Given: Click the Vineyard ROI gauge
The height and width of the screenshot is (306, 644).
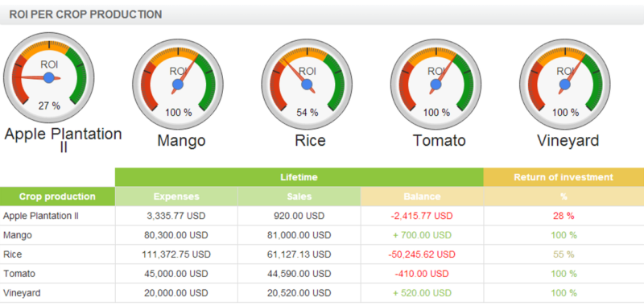Looking at the screenshot, I should pyautogui.click(x=565, y=85).
